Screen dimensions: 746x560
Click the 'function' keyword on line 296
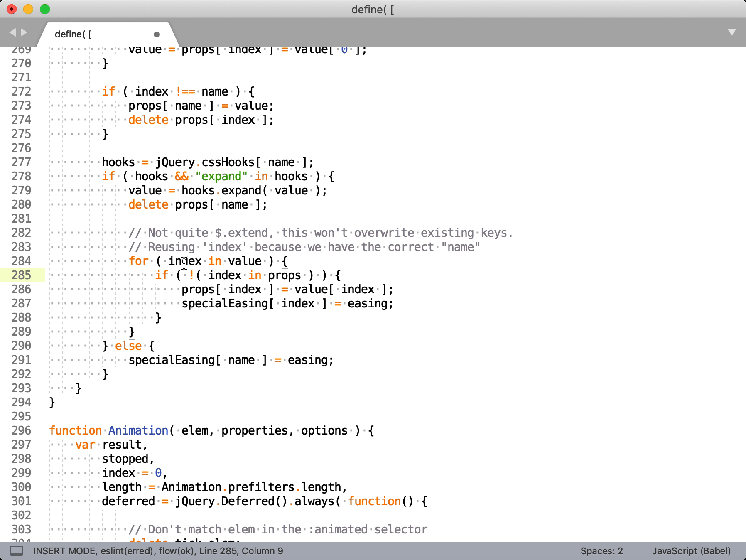coord(75,430)
